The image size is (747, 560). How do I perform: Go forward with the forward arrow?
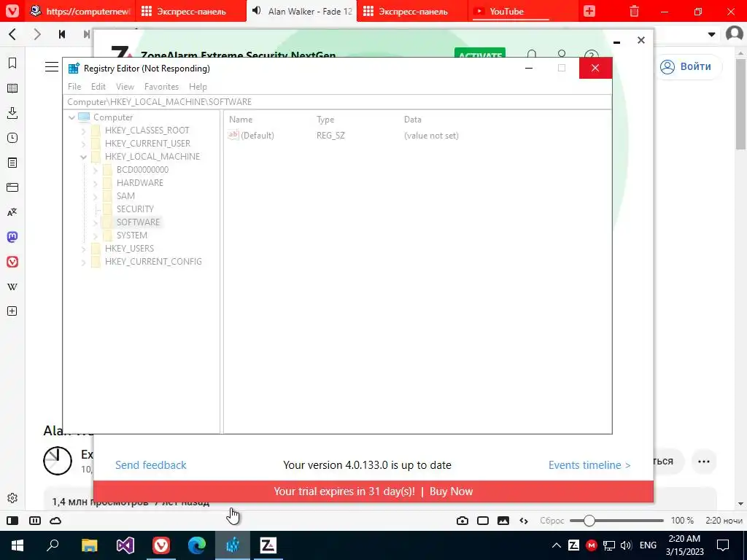[36, 34]
